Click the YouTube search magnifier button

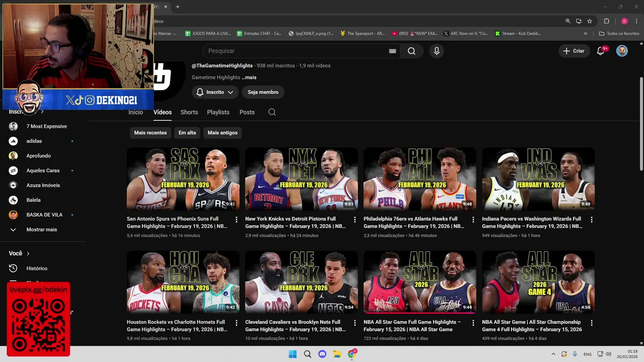[x=412, y=51]
